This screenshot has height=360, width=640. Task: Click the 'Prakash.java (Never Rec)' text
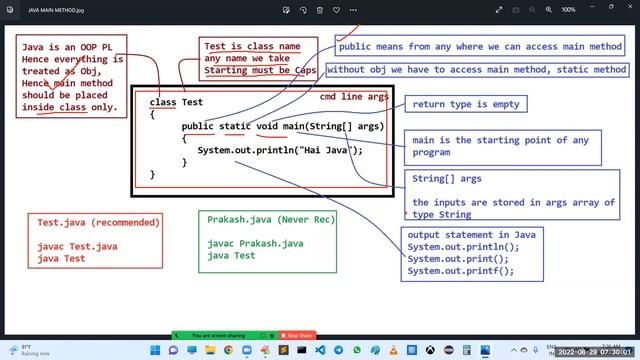click(x=271, y=220)
